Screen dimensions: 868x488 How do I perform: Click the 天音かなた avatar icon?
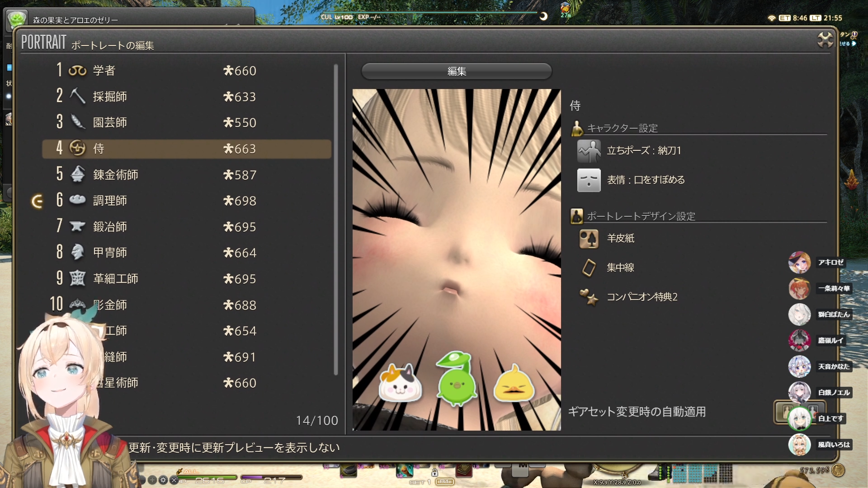tap(799, 366)
